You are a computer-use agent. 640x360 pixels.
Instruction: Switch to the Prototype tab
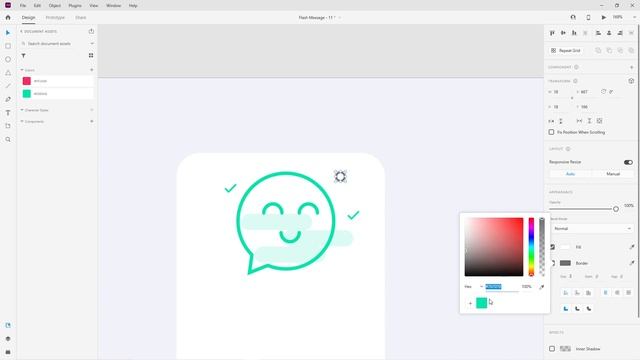(x=55, y=18)
